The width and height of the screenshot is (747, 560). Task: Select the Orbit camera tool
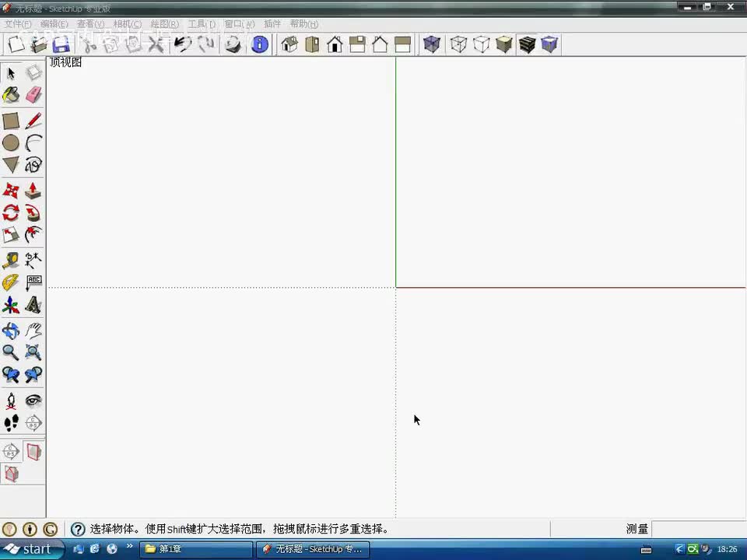pos(11,331)
